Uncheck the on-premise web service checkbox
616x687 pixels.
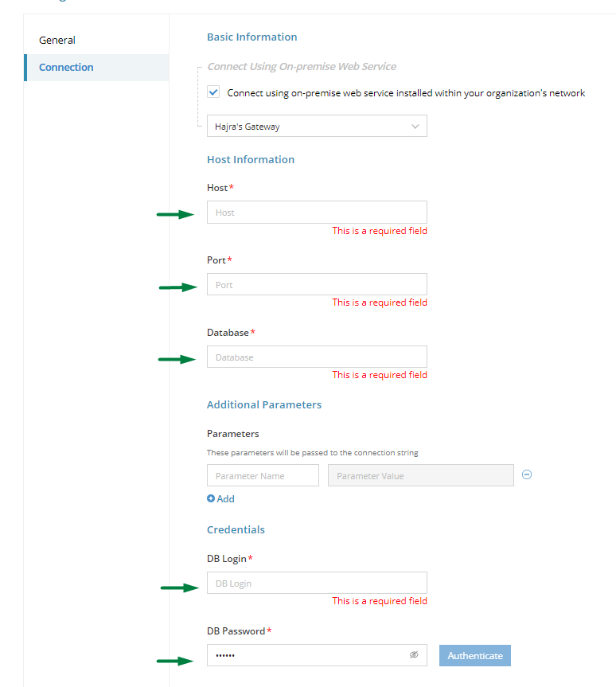point(213,92)
